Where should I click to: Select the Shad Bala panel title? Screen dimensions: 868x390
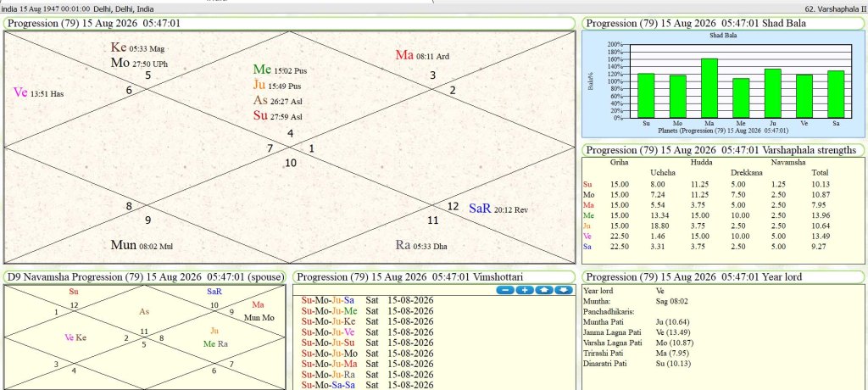click(722, 23)
